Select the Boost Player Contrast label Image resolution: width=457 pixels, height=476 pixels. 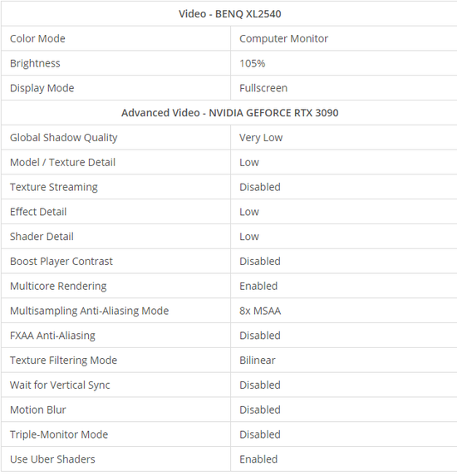(61, 262)
